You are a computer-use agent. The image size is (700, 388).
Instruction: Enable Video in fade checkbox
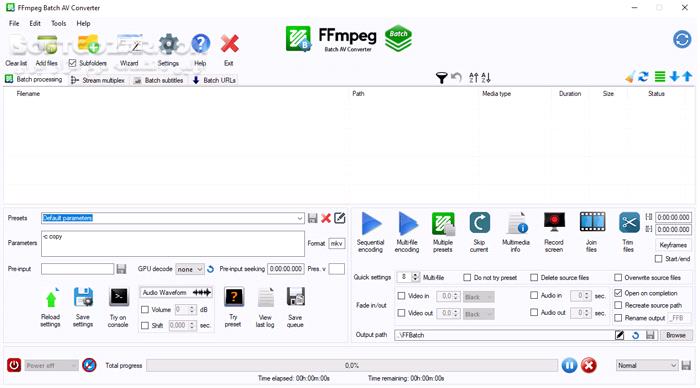click(401, 296)
